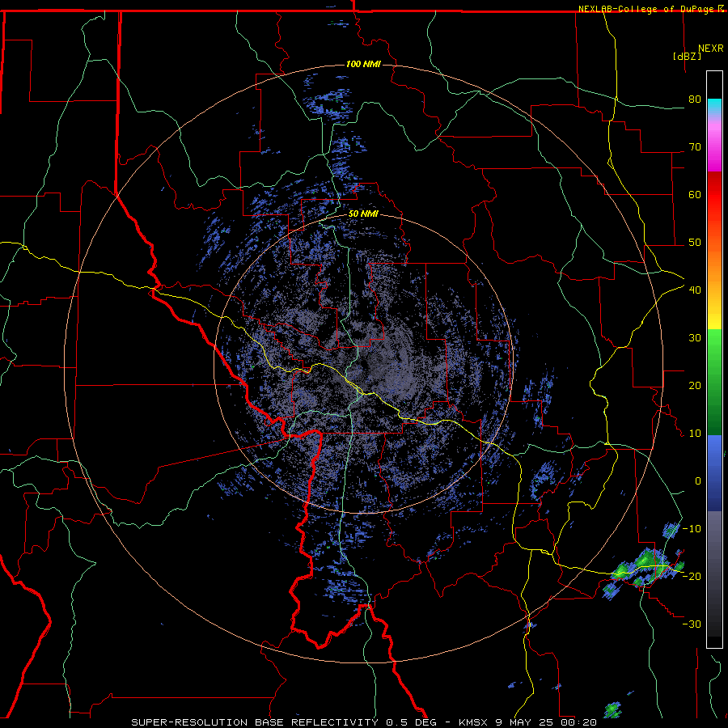Click the [dBZ] legend unit label
The image size is (728, 728).
click(687, 56)
